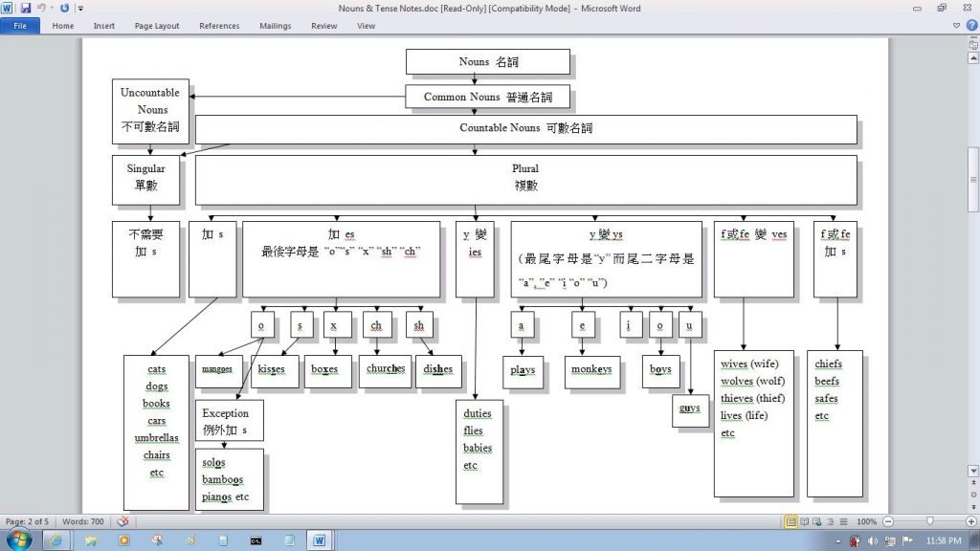Click the proofing errors icon in status bar
Screen dimensions: 980x551
(x=122, y=521)
